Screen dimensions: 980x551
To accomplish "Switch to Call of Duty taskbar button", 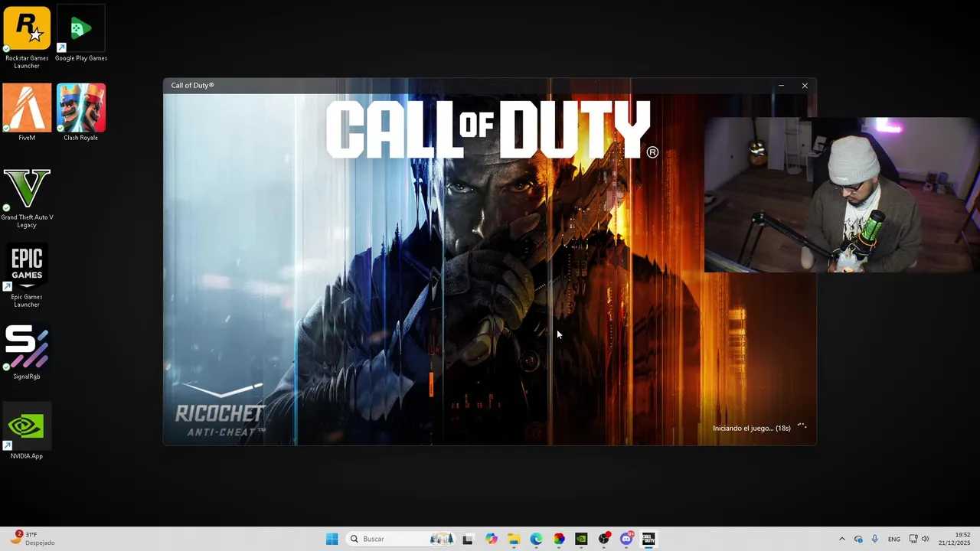I will point(648,539).
